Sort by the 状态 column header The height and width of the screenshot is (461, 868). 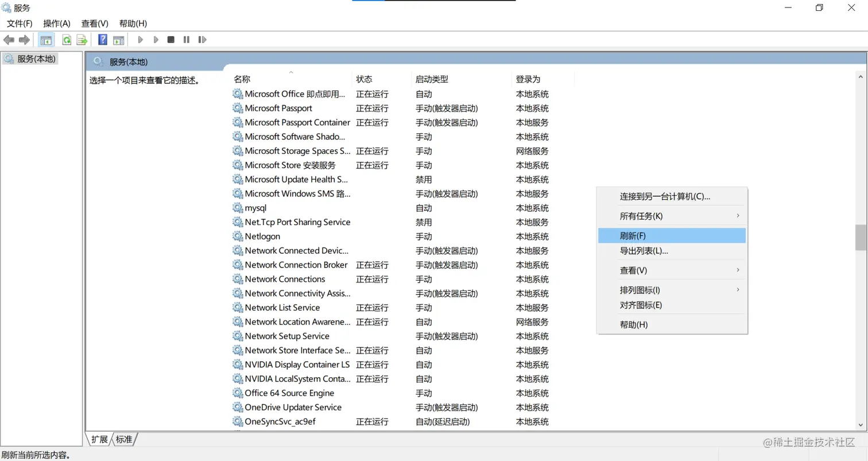coord(382,79)
